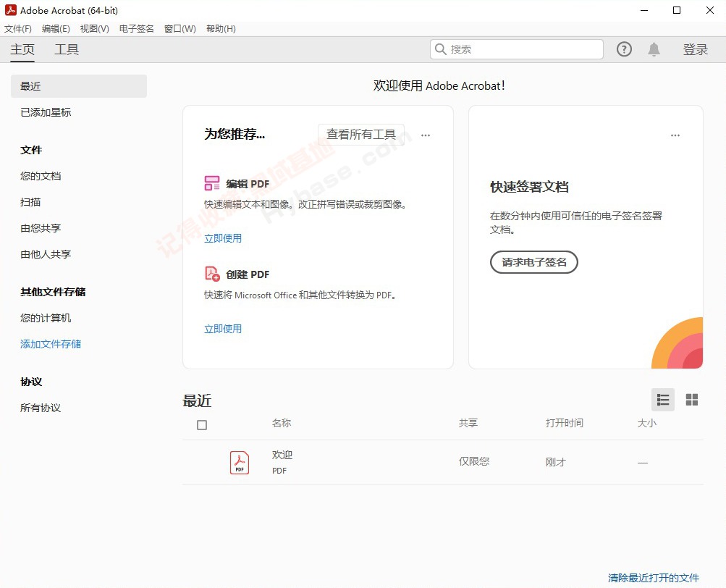
Task: Sort by 大小 column header
Action: [x=647, y=423]
